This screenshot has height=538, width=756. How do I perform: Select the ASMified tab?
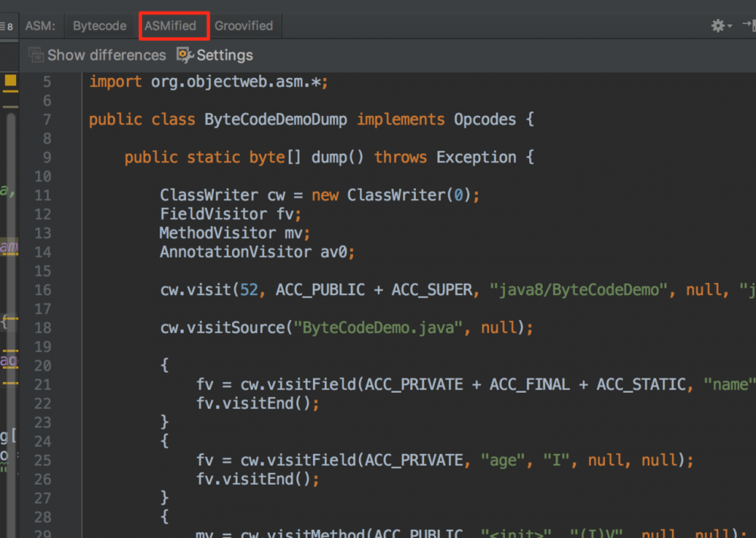170,26
